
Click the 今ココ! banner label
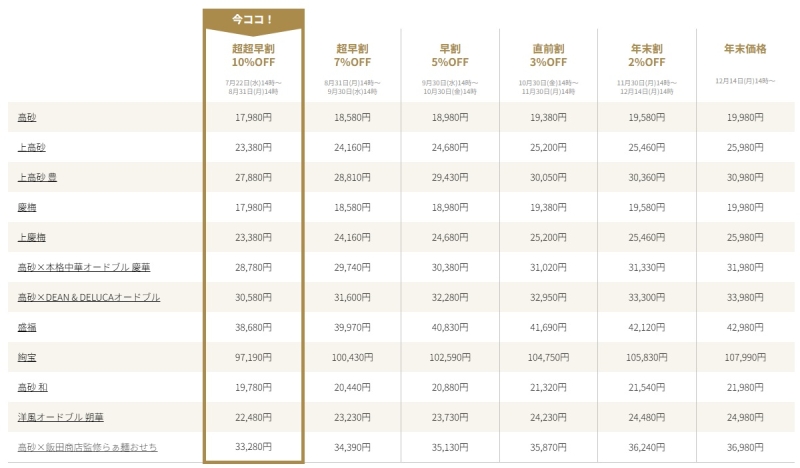point(253,20)
